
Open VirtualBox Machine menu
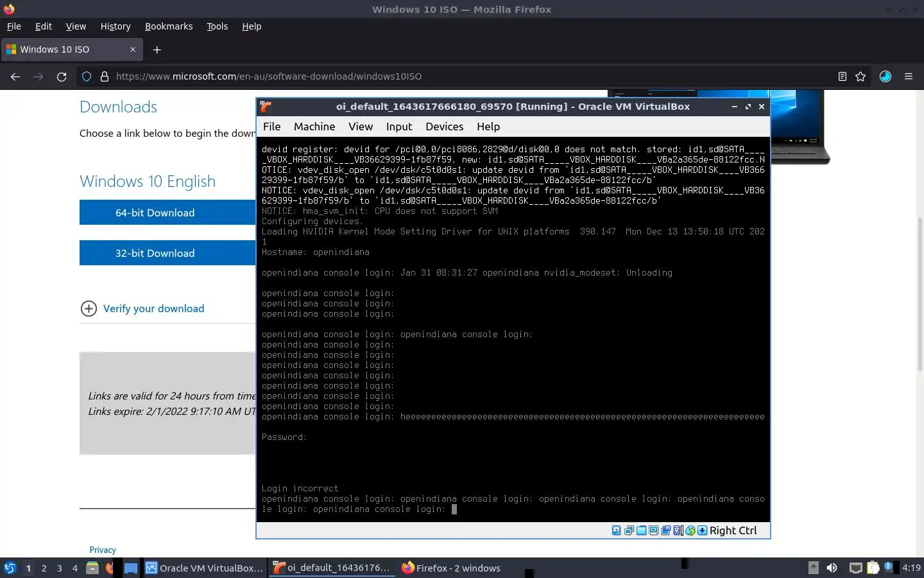coord(314,127)
